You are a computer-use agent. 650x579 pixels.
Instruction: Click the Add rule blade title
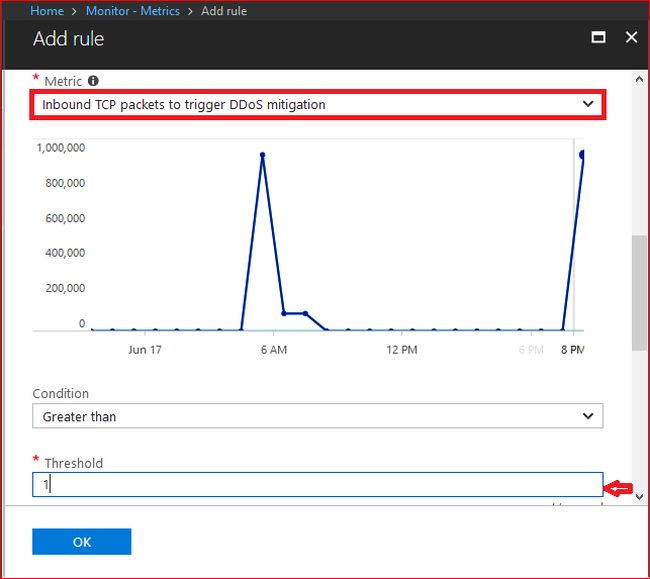68,39
